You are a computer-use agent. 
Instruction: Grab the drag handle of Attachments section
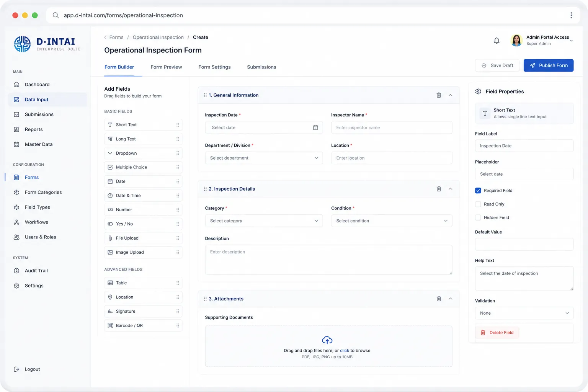tap(205, 299)
